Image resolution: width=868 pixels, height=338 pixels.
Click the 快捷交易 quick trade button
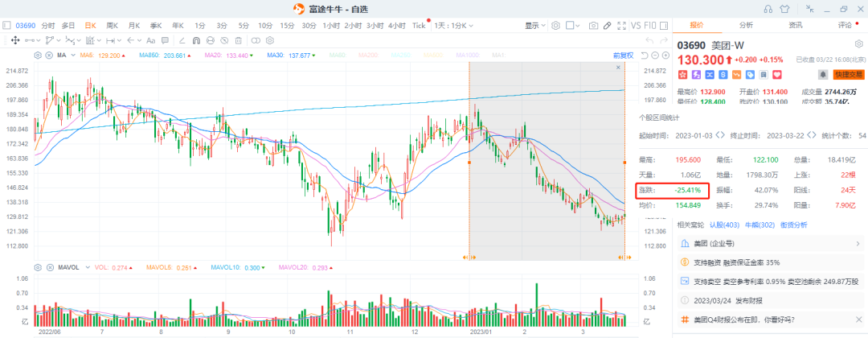[x=849, y=75]
